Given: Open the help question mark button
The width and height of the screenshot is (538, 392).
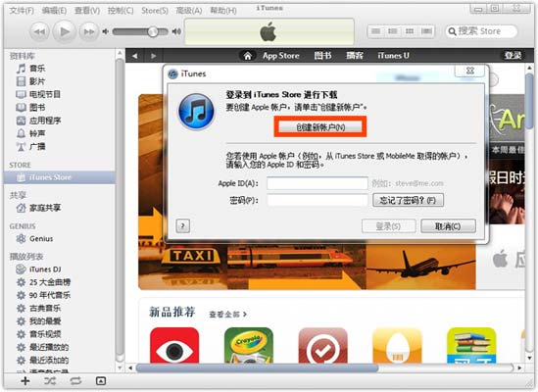Looking at the screenshot, I should coord(182,225).
